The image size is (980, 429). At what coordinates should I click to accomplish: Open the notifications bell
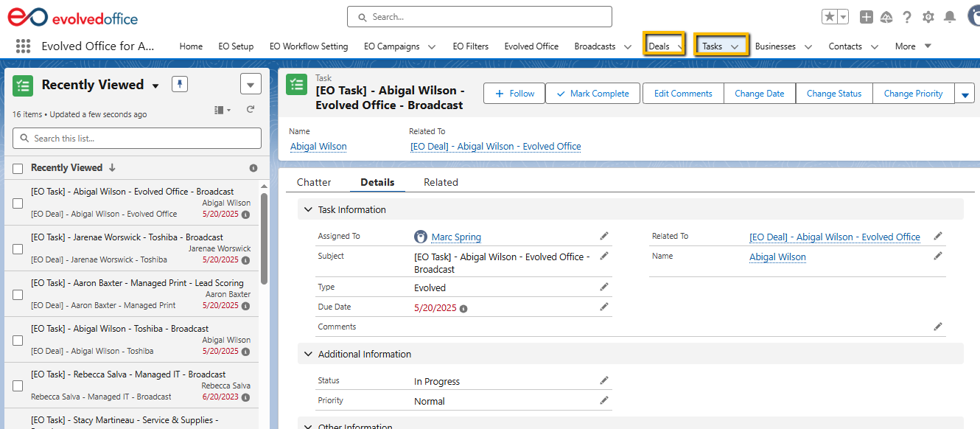pyautogui.click(x=950, y=17)
